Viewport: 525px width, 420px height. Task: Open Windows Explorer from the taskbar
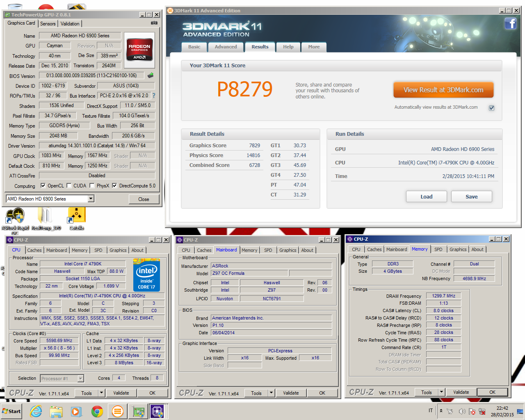[56, 411]
